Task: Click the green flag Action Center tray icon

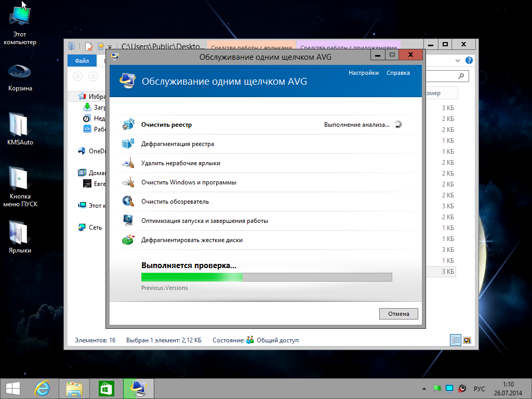Action: tap(437, 389)
